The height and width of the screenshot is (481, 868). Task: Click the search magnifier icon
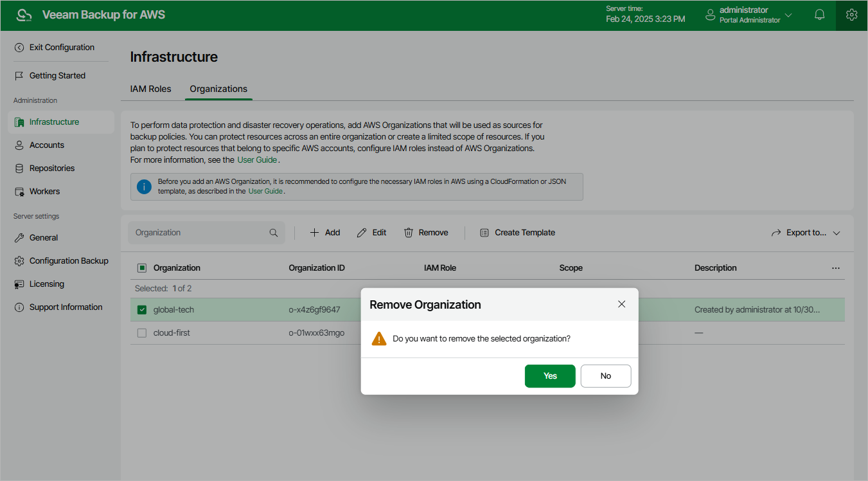point(274,233)
